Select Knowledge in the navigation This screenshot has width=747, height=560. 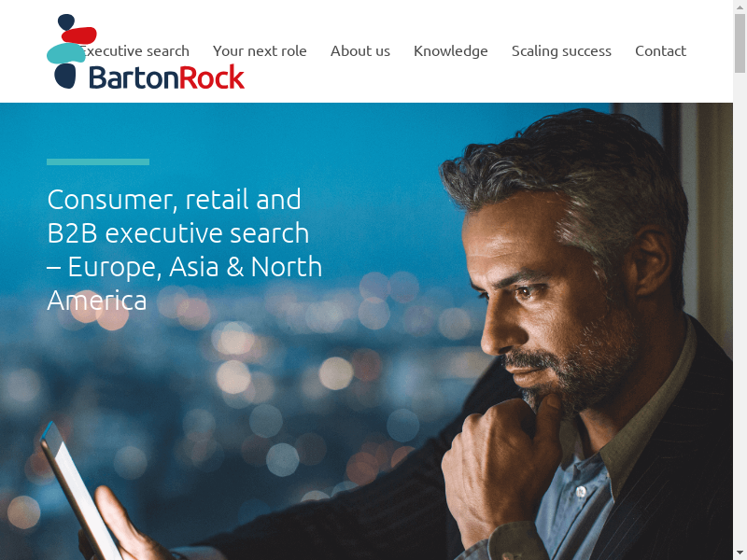(x=451, y=51)
